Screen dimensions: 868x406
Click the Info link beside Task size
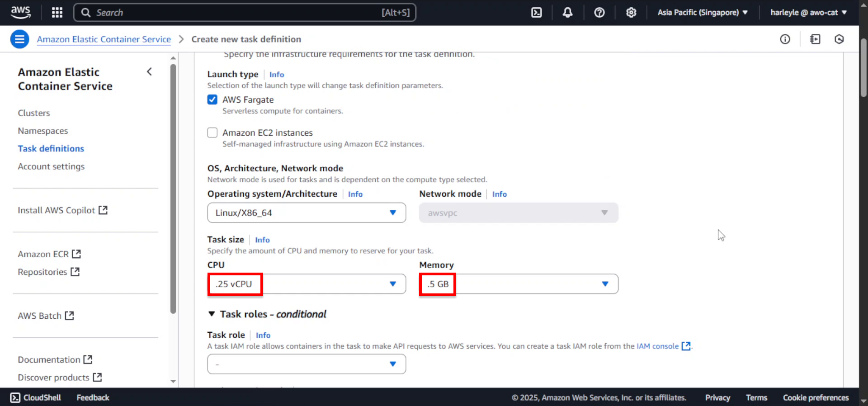tap(262, 240)
